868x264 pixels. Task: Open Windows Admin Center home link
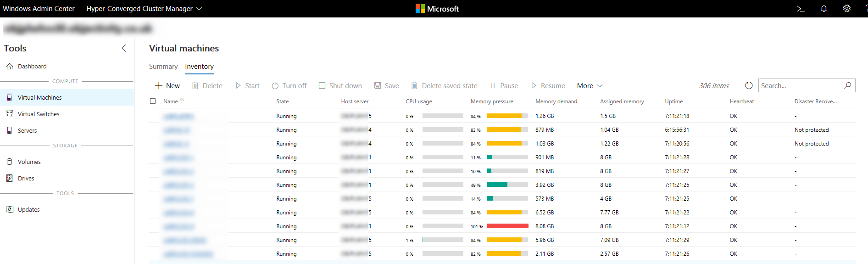pyautogui.click(x=39, y=9)
